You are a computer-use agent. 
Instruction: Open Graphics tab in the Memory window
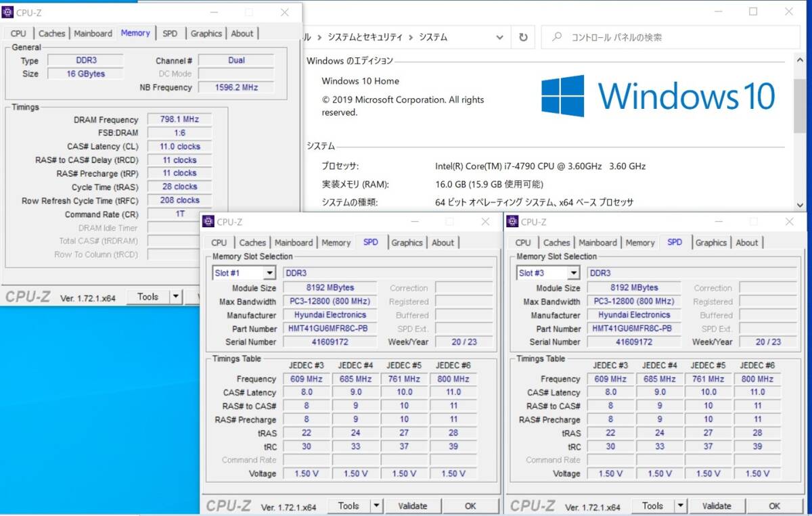click(206, 33)
